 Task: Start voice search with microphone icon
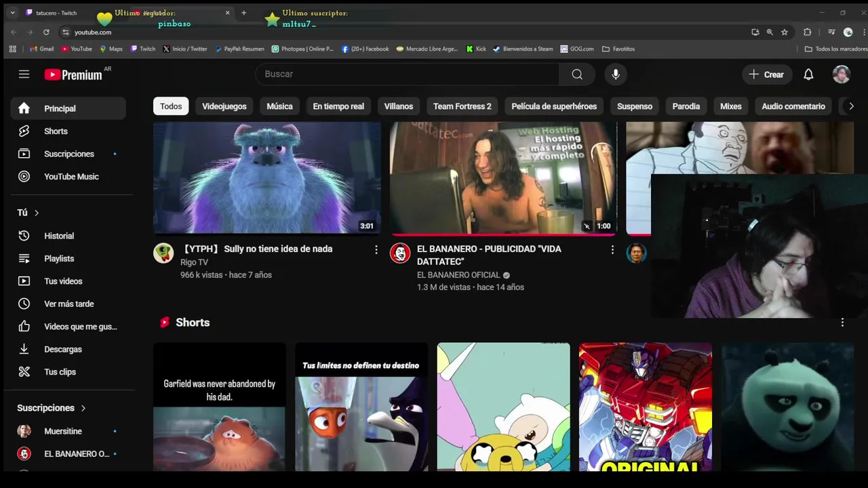(616, 75)
